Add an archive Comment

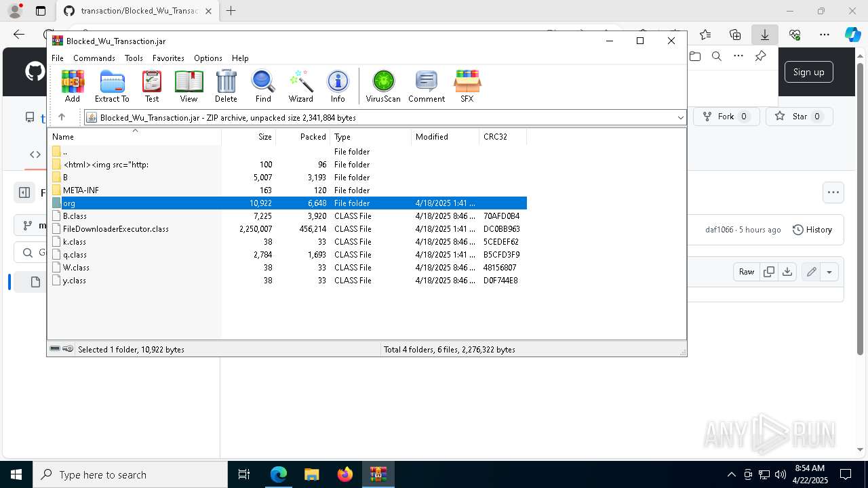point(427,86)
